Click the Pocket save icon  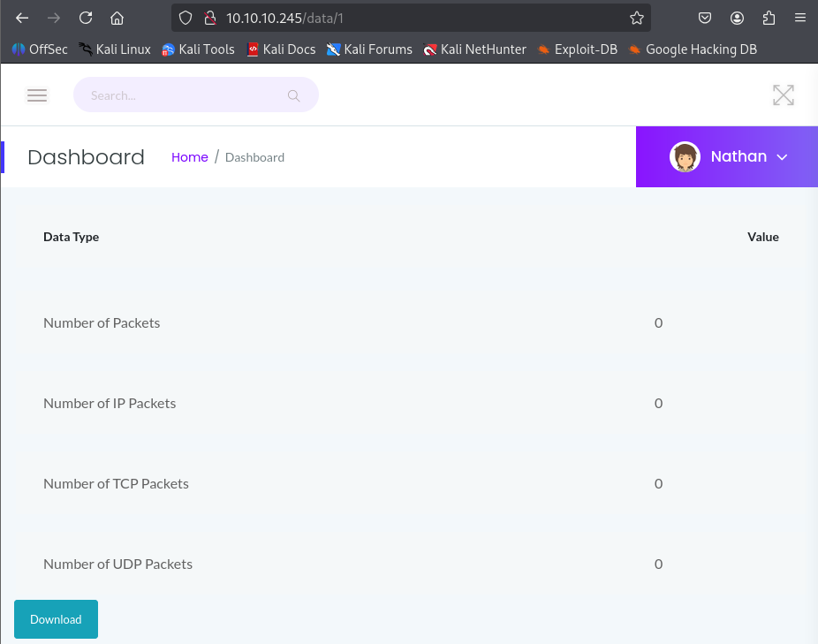coord(705,18)
